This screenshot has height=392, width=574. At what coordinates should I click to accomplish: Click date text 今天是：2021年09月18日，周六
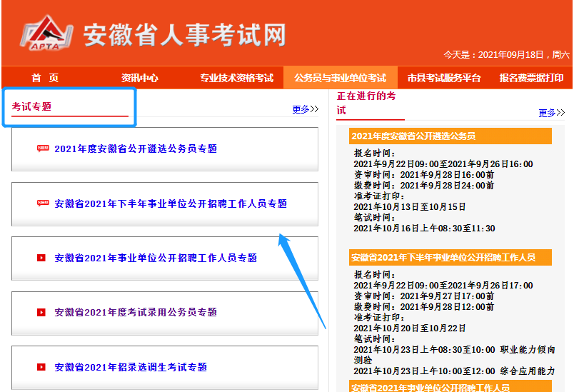pyautogui.click(x=507, y=55)
